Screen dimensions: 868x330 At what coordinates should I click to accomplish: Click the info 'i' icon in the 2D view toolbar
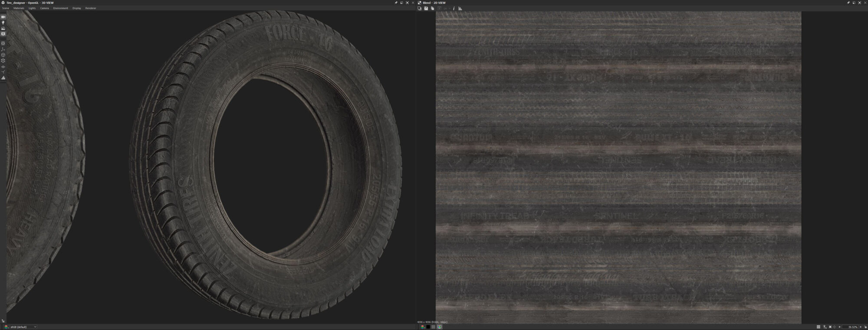[454, 8]
